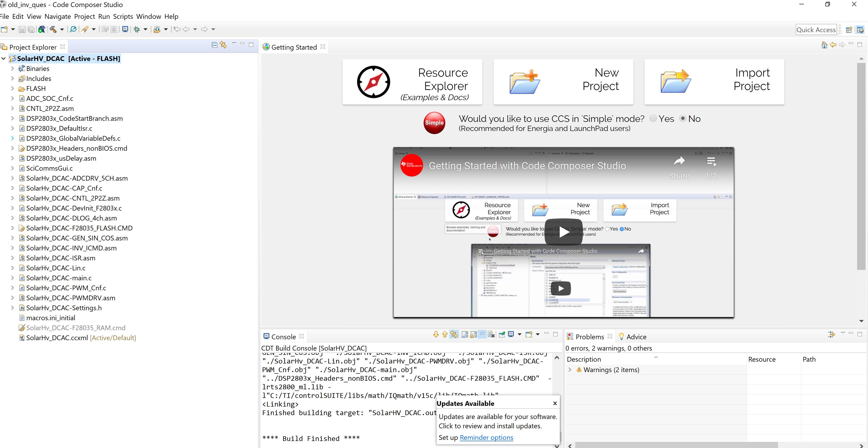
Task: Click Clear Console icon in Console toolbar
Action: click(x=491, y=334)
